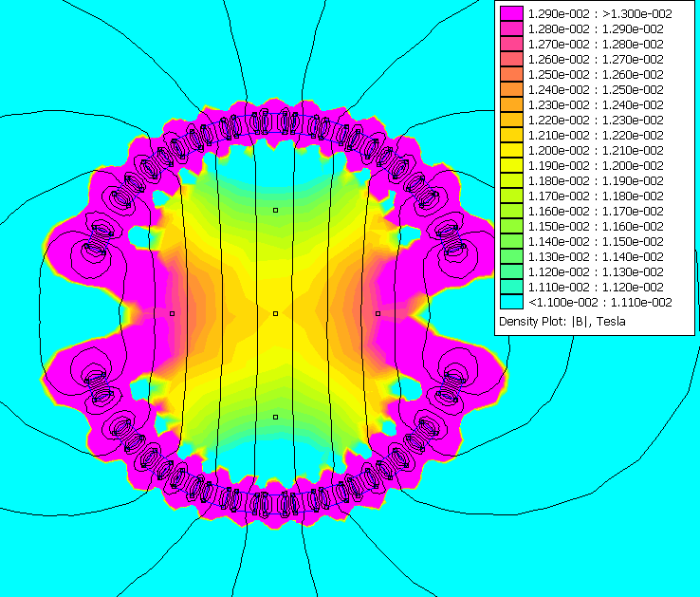Click the legend text '1.210e-002 : 1.220e-002'
Screen dimensions: 700x597
coord(596,135)
